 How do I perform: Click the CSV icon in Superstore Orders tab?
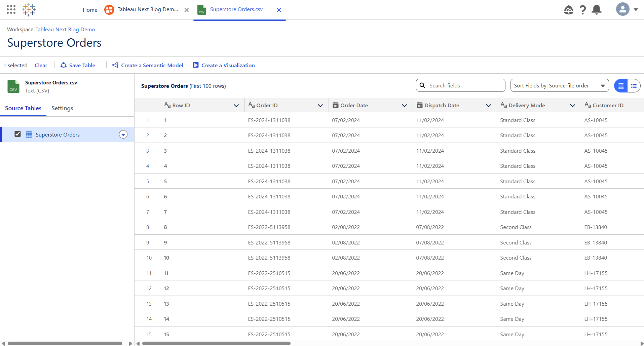202,10
